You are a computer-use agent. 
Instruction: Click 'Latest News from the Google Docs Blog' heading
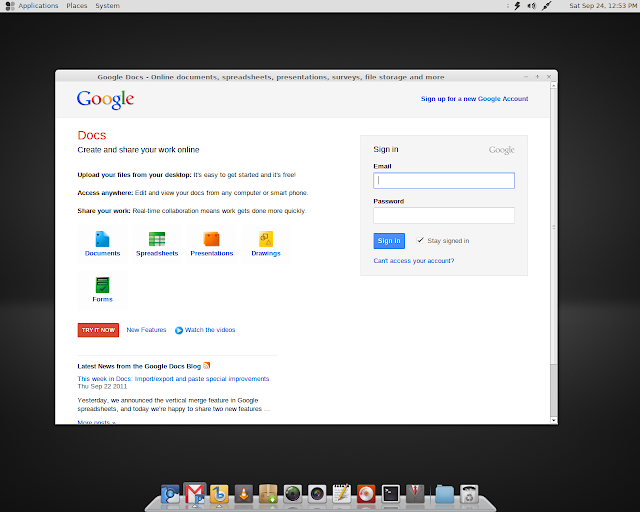139,366
